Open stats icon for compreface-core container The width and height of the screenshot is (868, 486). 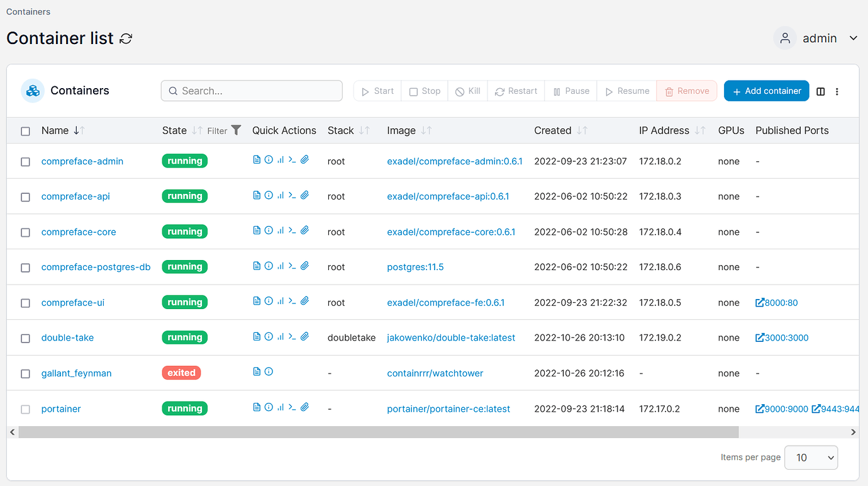pyautogui.click(x=281, y=230)
